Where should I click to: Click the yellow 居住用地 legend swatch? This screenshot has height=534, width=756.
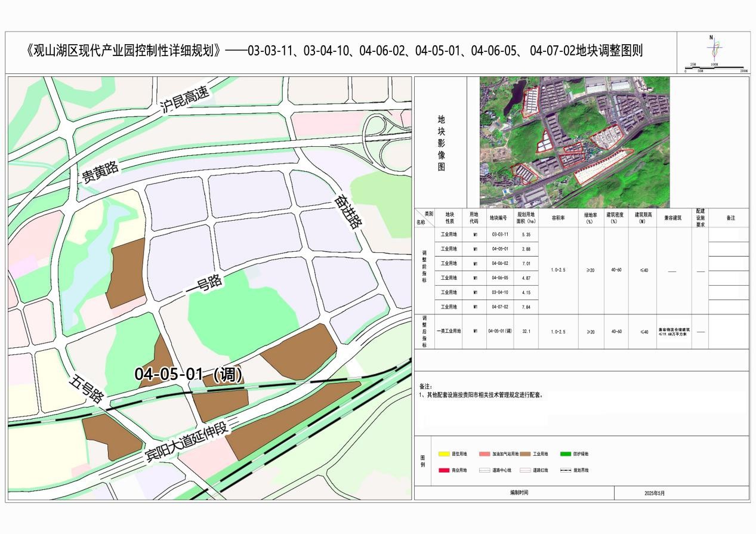pos(445,454)
